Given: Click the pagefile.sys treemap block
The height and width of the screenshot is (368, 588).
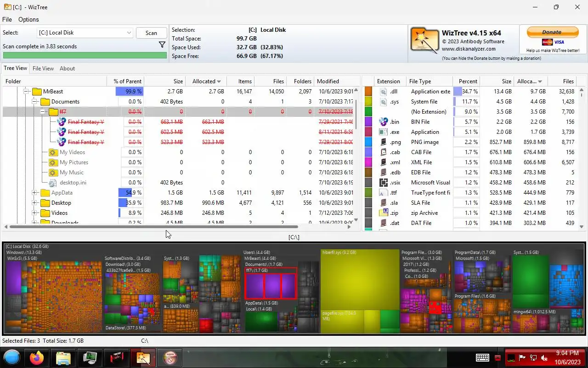Looking at the screenshot, I should [x=342, y=321].
